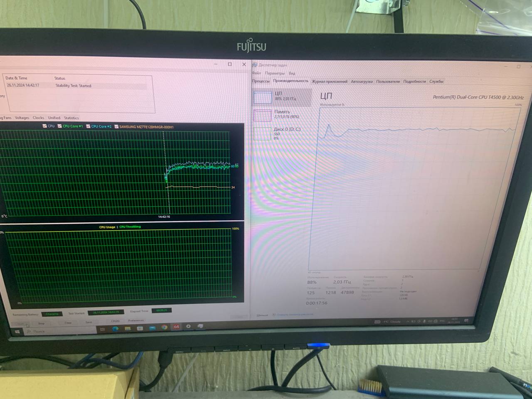The height and width of the screenshot is (399, 532).
Task: Toggle the CPU Core #2 checkbox
Action: click(88, 126)
